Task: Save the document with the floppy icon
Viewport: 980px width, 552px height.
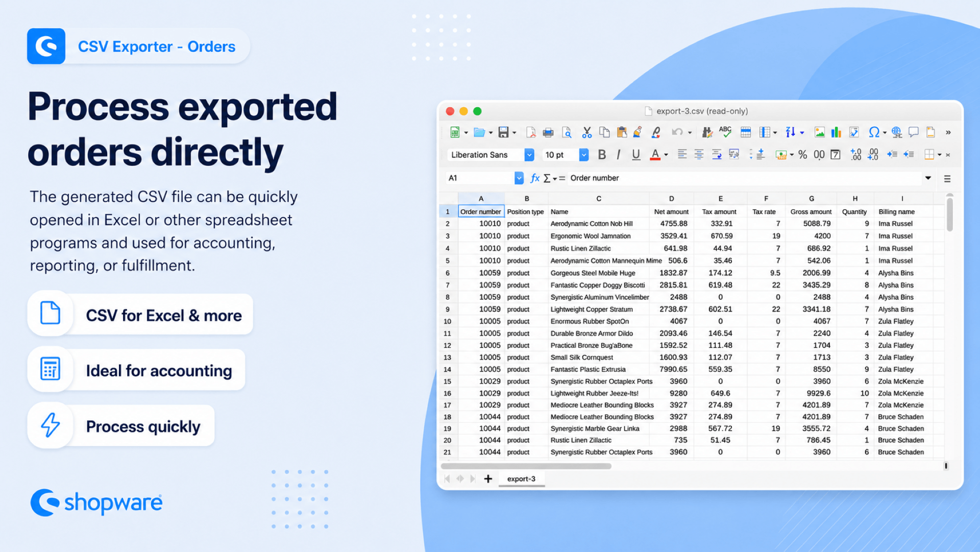Action: 503,133
